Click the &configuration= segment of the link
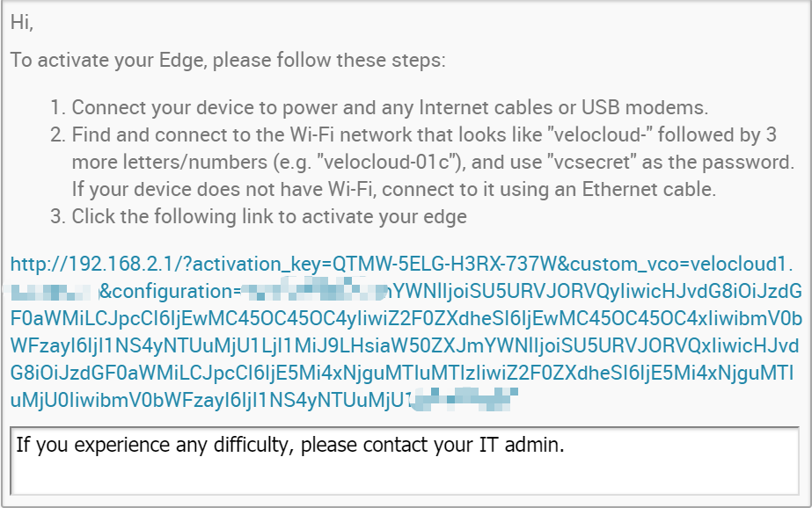Viewport: 812px width, 508px height. 170,291
